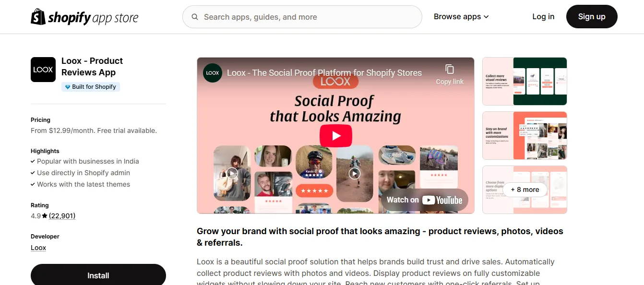Play the YouTube video with red button

(x=336, y=136)
